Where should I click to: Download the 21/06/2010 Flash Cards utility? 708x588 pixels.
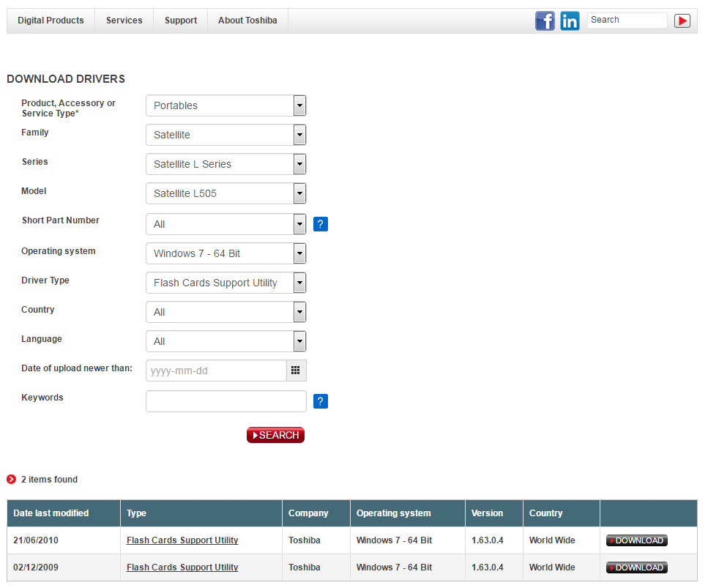[x=636, y=540]
